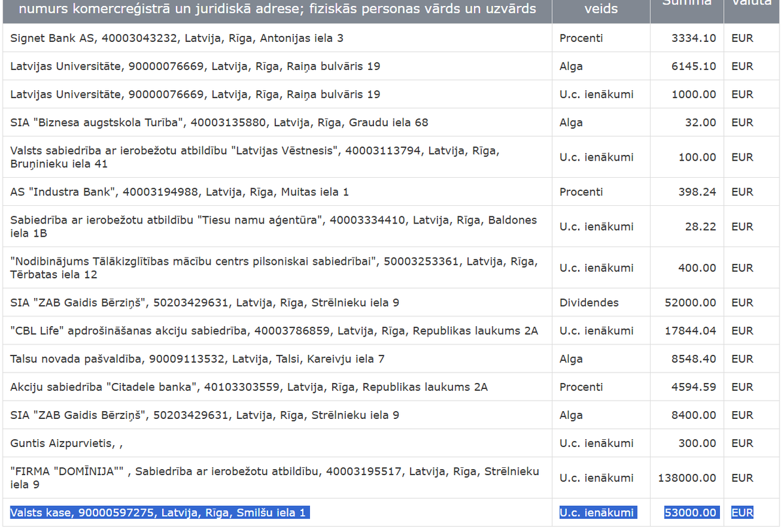The image size is (784, 532).
Task: Select the Guntis Aizpurvietis row text
Action: click(67, 443)
